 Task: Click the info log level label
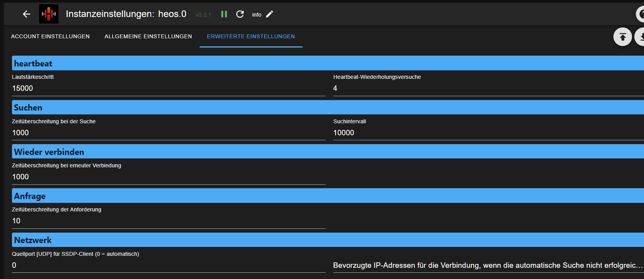pyautogui.click(x=257, y=15)
